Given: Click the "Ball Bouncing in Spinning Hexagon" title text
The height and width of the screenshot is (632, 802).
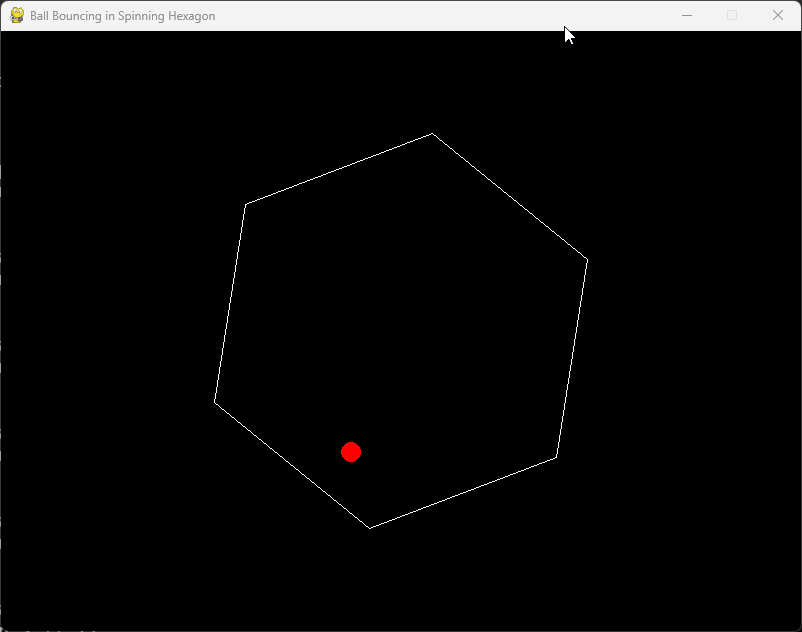Looking at the screenshot, I should pos(122,16).
